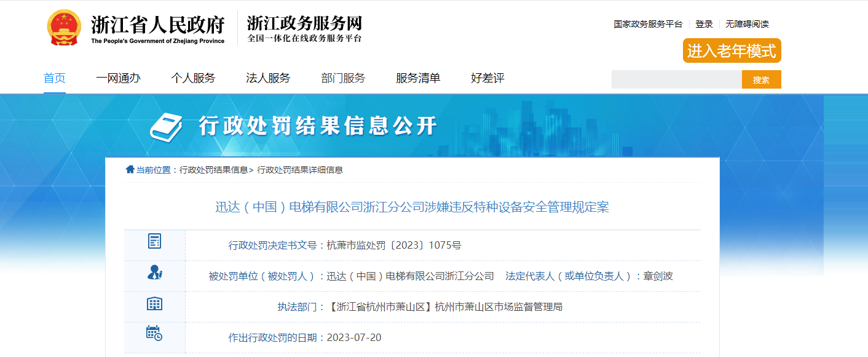Click the document icon in 行政处罚决定书文号 row
Screen dimensions: 868x357
(x=154, y=241)
